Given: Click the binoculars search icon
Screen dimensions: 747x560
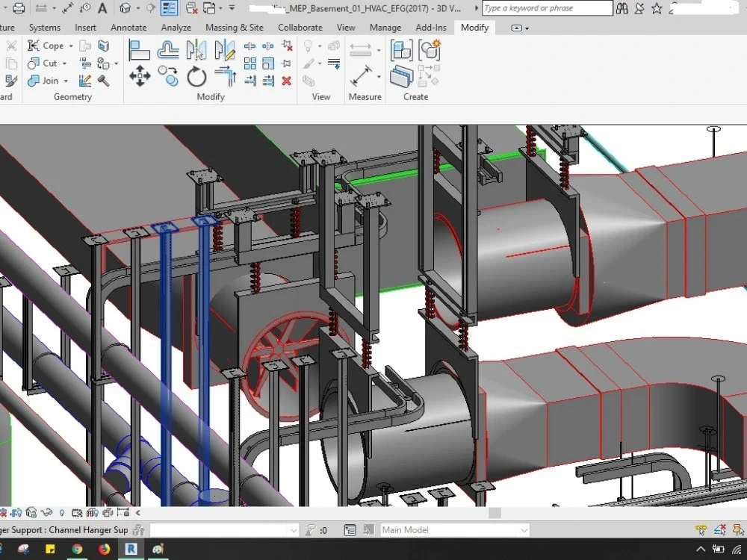Looking at the screenshot, I should [622, 8].
